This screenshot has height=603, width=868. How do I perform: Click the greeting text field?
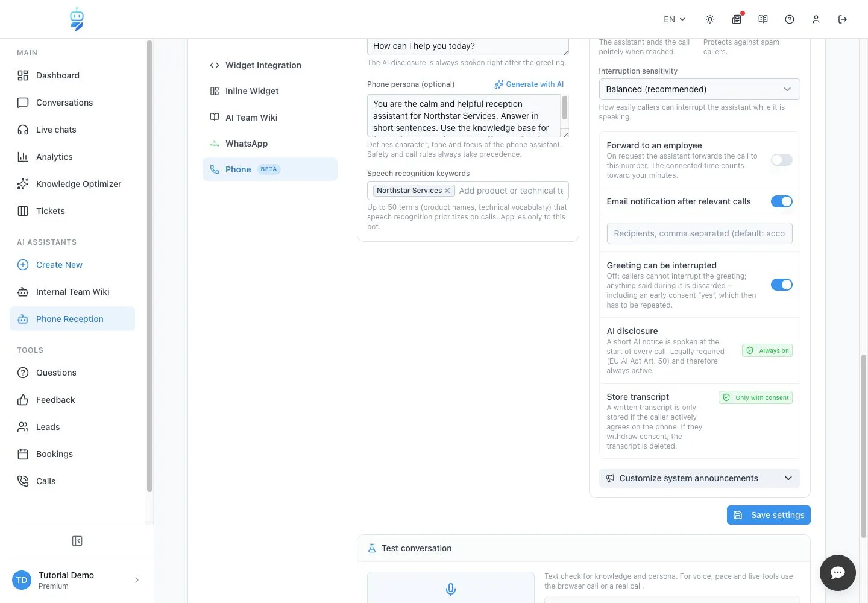pos(468,46)
